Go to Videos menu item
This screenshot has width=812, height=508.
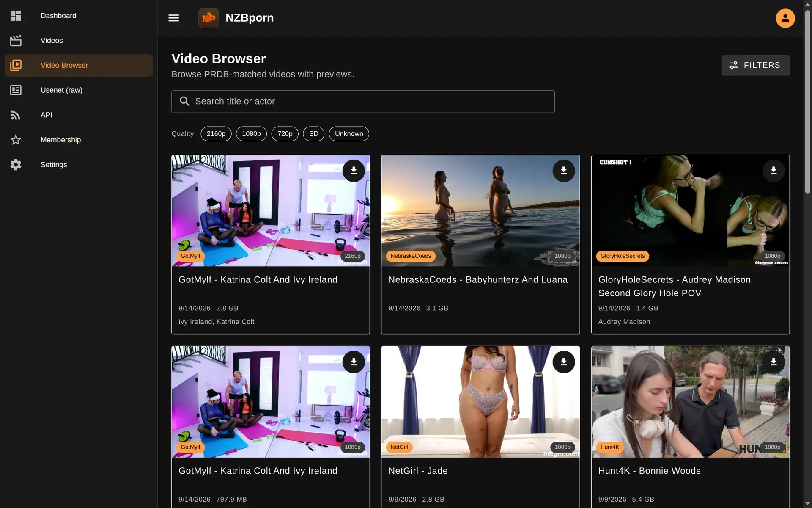point(79,41)
